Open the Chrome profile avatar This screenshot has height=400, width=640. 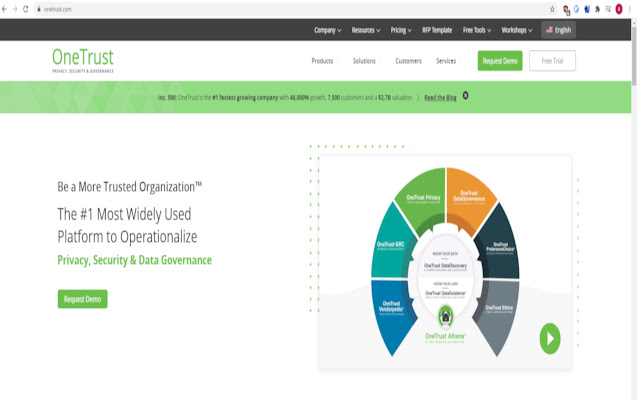point(619,9)
